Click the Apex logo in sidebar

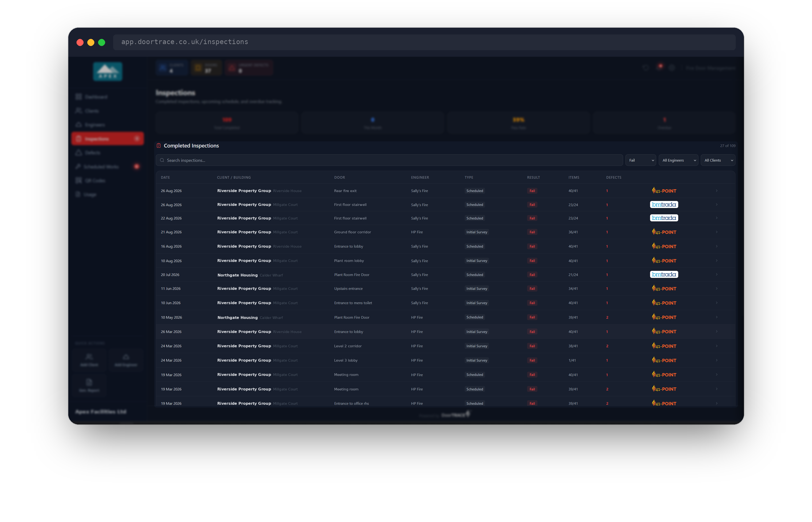tap(107, 72)
